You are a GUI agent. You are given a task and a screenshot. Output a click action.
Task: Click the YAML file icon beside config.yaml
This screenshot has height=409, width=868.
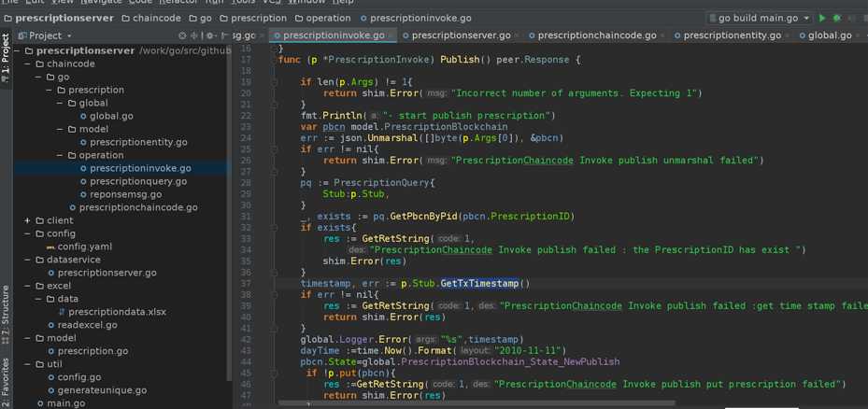pos(51,247)
